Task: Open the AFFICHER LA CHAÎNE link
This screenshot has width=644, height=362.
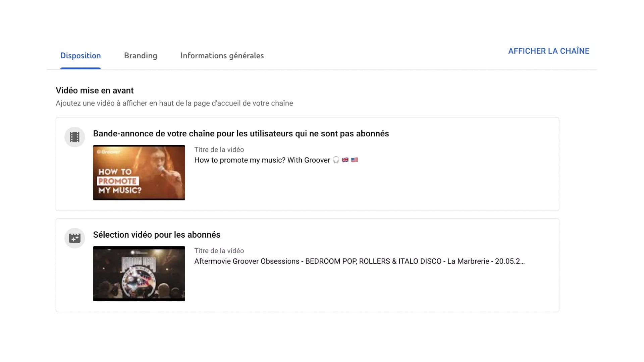Action: click(x=549, y=51)
